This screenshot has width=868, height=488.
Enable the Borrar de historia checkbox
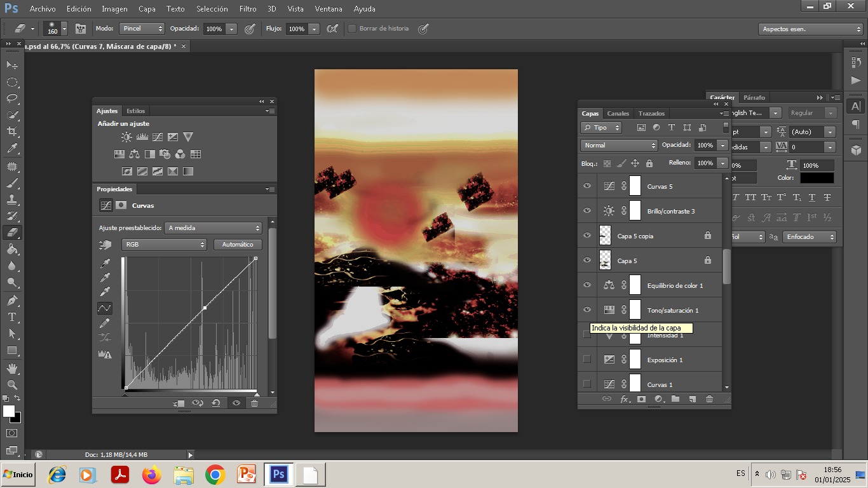tap(352, 29)
